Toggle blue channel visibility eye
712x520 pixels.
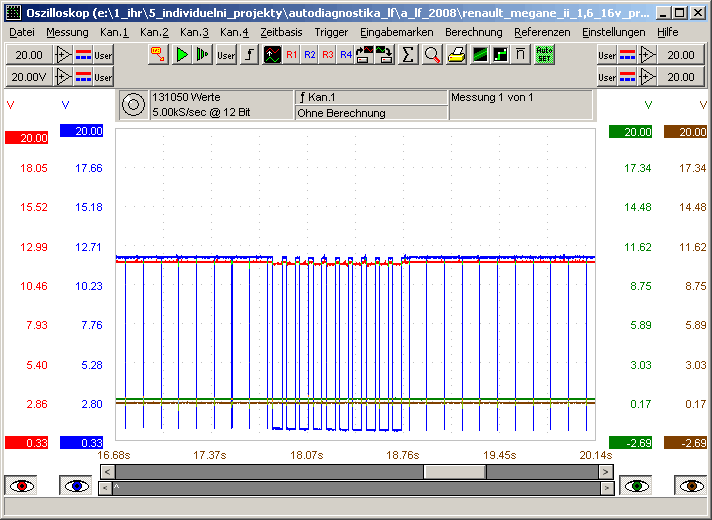coord(75,486)
